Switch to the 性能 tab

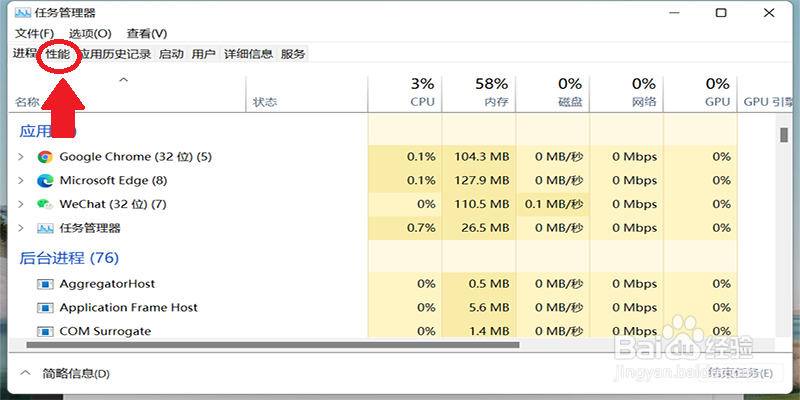click(58, 54)
